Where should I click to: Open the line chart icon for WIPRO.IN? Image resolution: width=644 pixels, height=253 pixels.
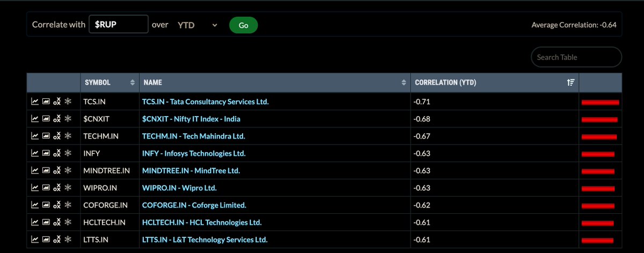click(35, 188)
